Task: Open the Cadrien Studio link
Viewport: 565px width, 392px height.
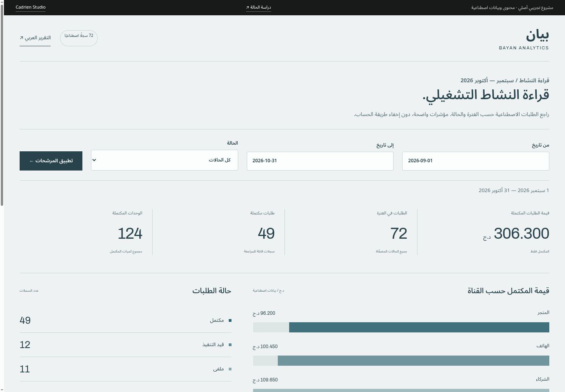Action: pos(31,7)
